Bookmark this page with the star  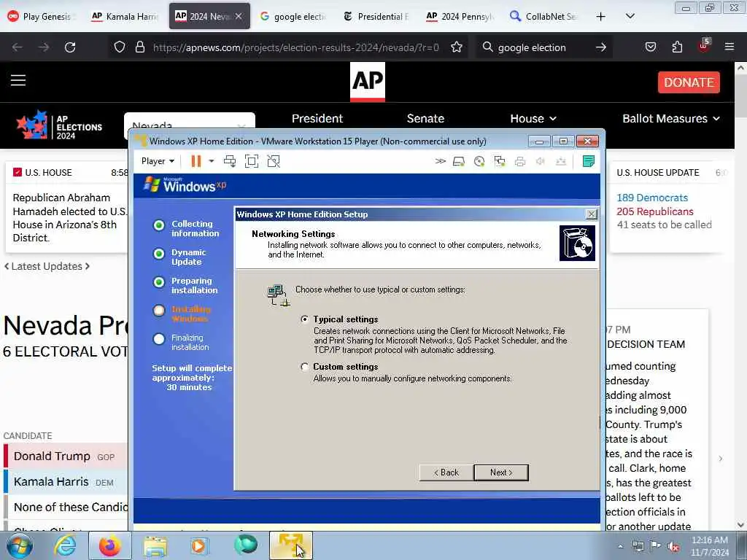457,47
